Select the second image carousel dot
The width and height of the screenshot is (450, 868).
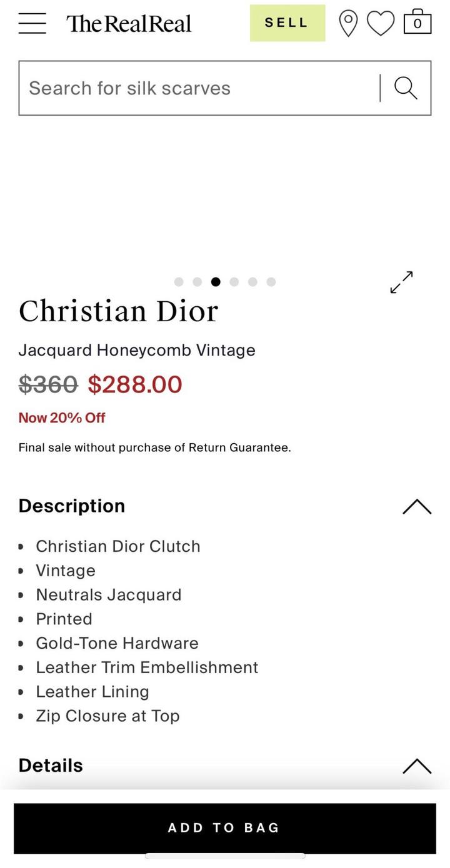tap(197, 282)
